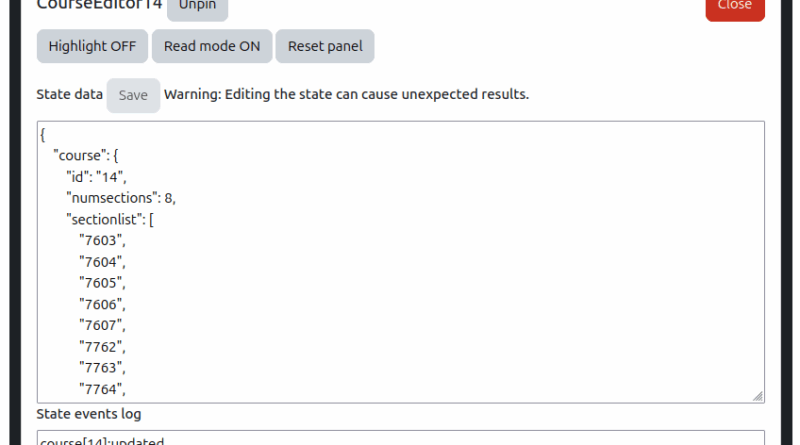800x445 pixels.
Task: Place cursor on the "id": "14" line
Action: click(x=97, y=177)
